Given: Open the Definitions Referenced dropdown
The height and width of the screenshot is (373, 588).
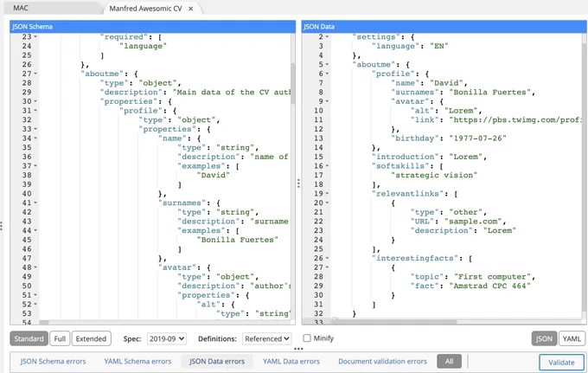Looking at the screenshot, I should tap(266, 338).
